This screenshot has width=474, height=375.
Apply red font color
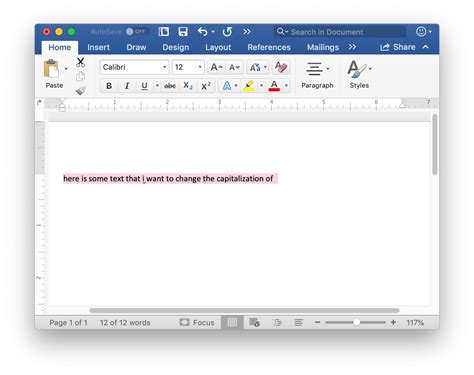coord(274,86)
